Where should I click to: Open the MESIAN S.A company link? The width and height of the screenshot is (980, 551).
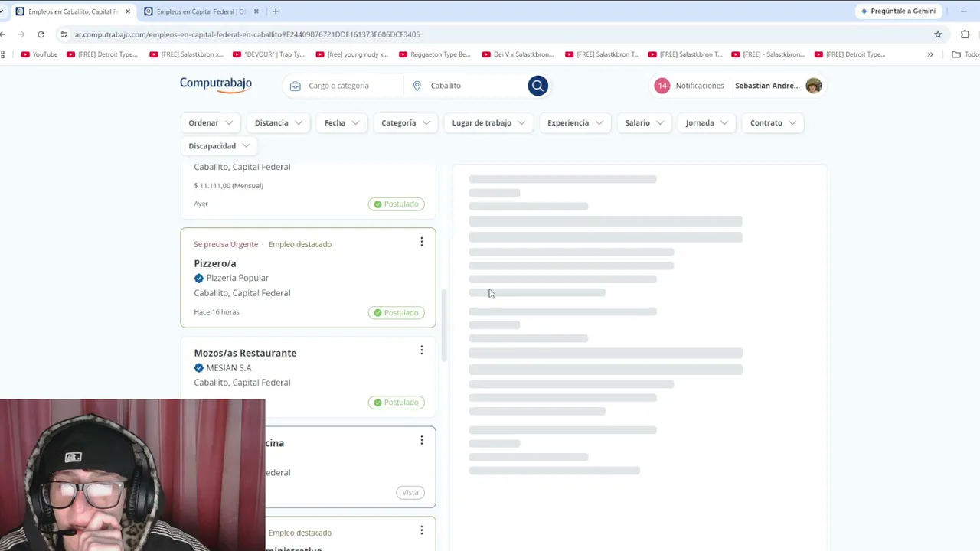(229, 368)
